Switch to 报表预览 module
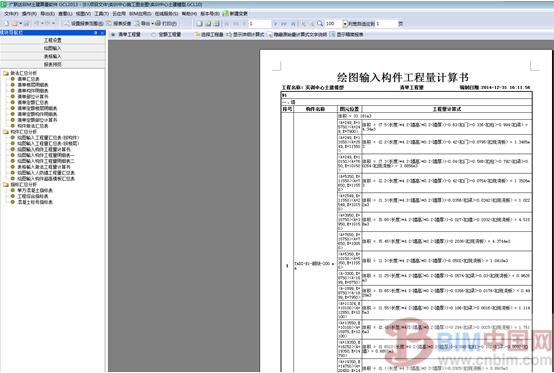The width and height of the screenshot is (554, 373). pyautogui.click(x=53, y=65)
